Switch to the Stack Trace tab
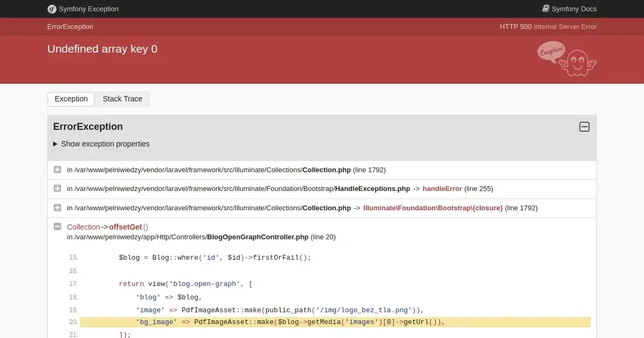The width and height of the screenshot is (644, 338). pos(122,99)
